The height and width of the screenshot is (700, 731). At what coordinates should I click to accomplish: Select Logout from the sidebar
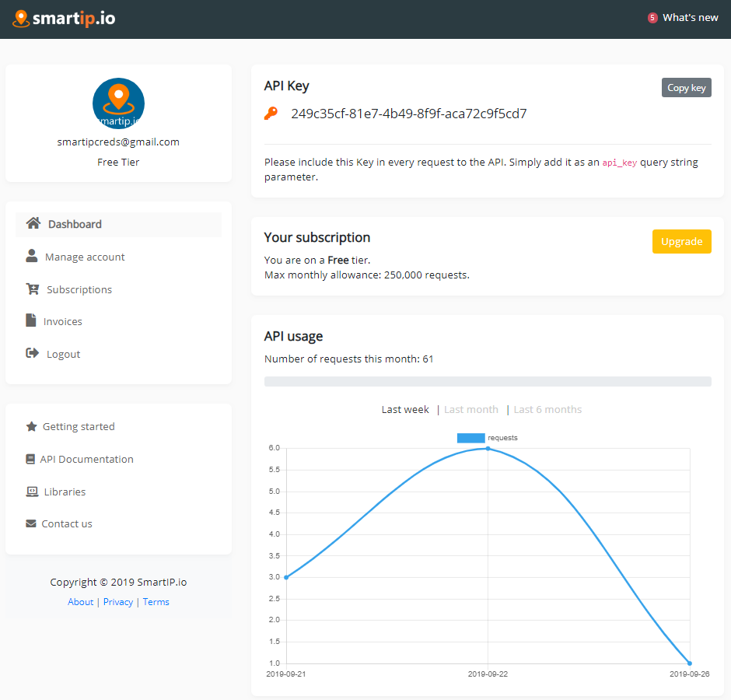point(64,355)
